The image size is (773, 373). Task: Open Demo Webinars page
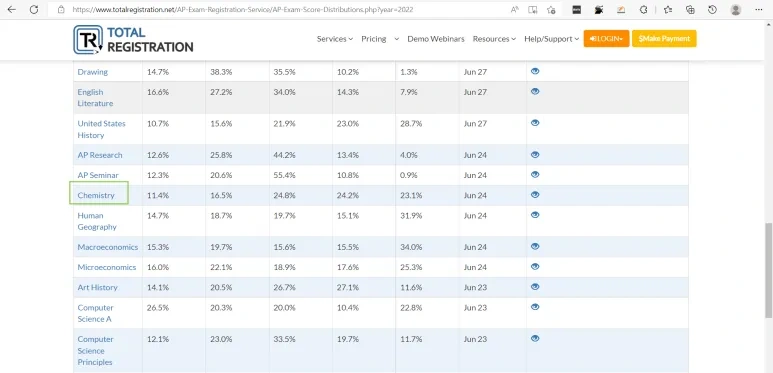[x=436, y=39]
